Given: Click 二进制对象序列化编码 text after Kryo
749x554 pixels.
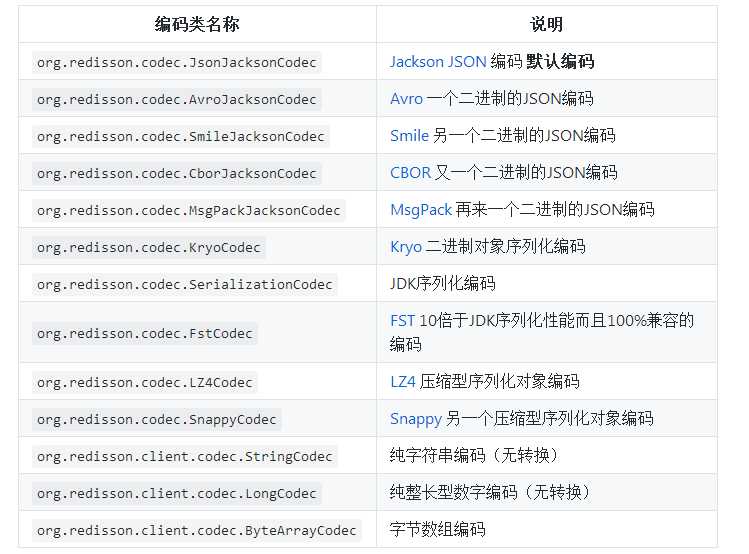Looking at the screenshot, I should click(x=505, y=246).
